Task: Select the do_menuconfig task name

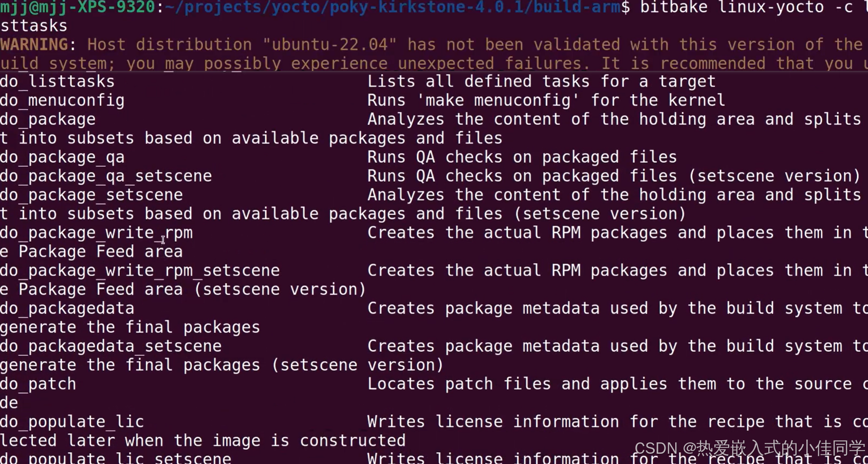Action: pos(62,101)
